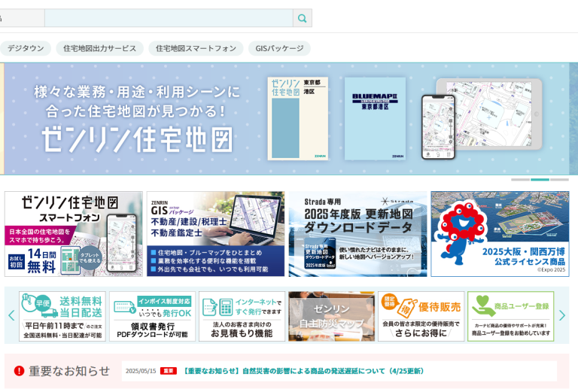The image size is (578, 392).
Task: Jump to third hero slide indicator
Action: pyautogui.click(x=559, y=179)
